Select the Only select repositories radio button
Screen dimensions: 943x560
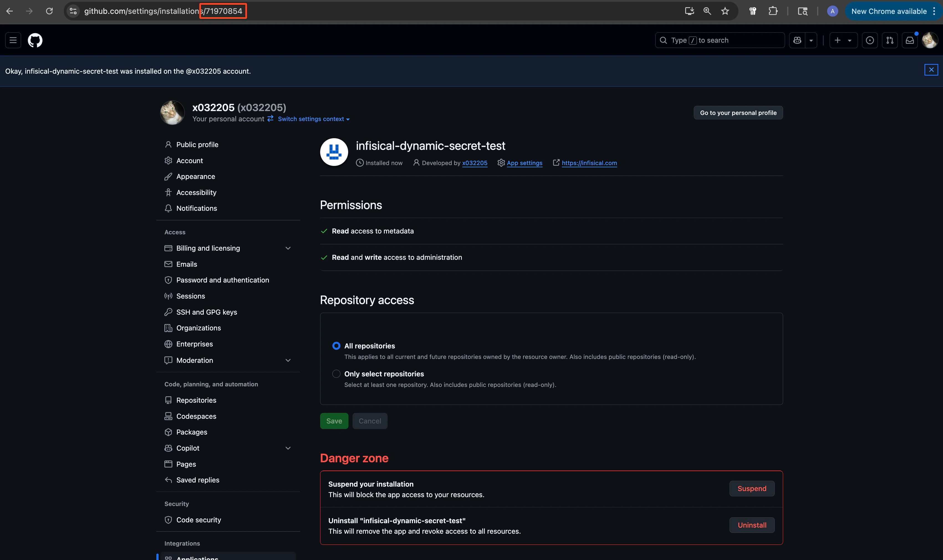[x=336, y=374]
